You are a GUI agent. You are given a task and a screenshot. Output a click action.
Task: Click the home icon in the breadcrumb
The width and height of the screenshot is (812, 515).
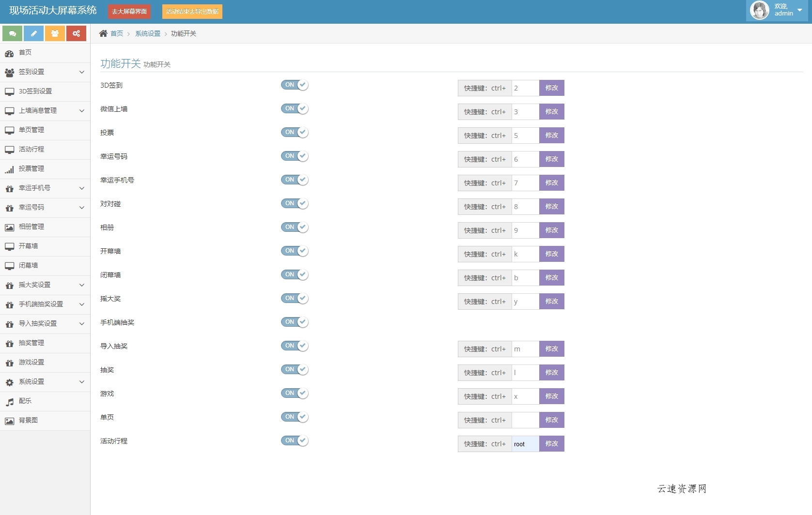tap(103, 33)
